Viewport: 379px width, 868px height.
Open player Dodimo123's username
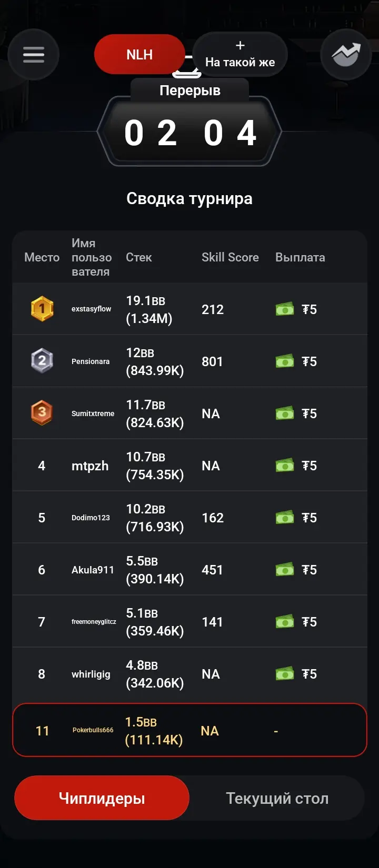[x=91, y=518]
